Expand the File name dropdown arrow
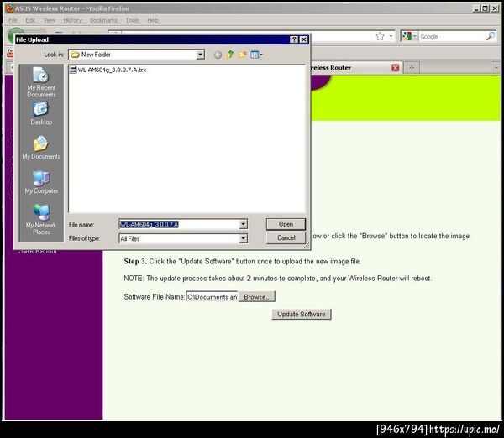Viewport: 504px width, 438px height. 244,224
